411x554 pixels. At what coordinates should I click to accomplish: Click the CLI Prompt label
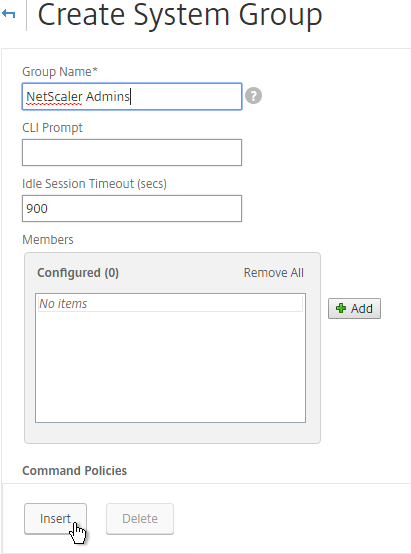point(52,128)
